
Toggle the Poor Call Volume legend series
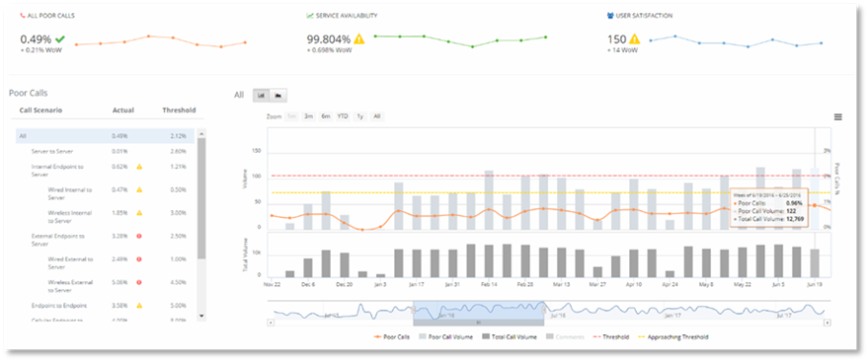(445, 336)
